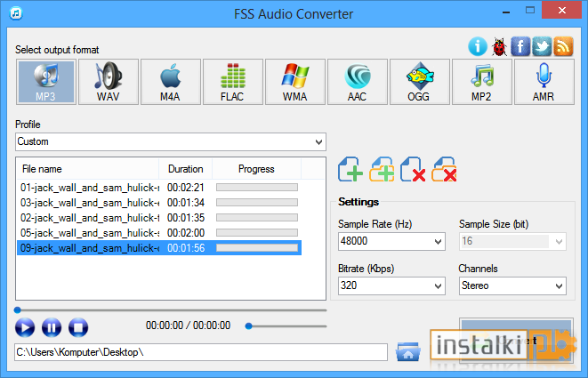The height and width of the screenshot is (378, 588).
Task: Sort by Duration column header
Action: [186, 169]
